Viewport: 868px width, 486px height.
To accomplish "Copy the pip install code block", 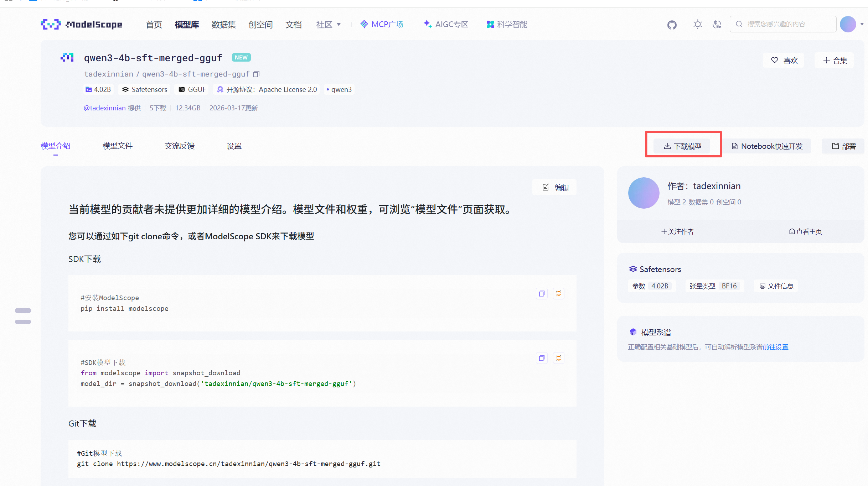I will click(542, 294).
